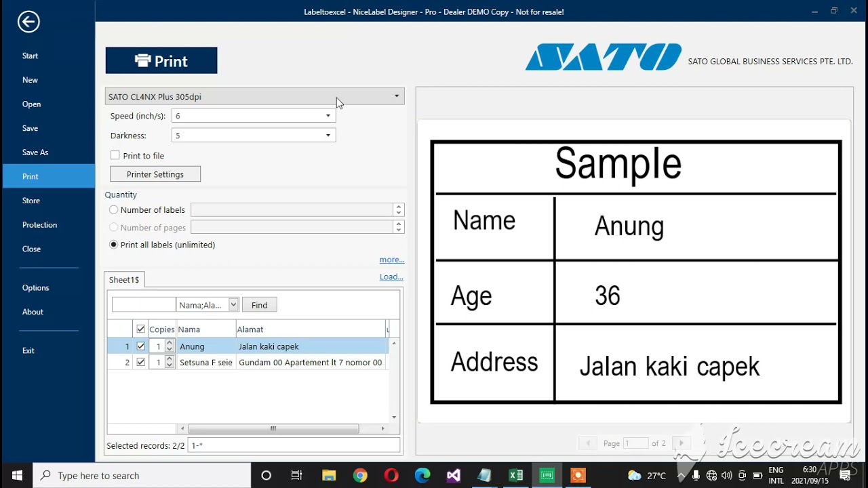Viewport: 868px width, 488px height.
Task: Uncheck the Setsuna F seie record checkbox
Action: click(141, 363)
